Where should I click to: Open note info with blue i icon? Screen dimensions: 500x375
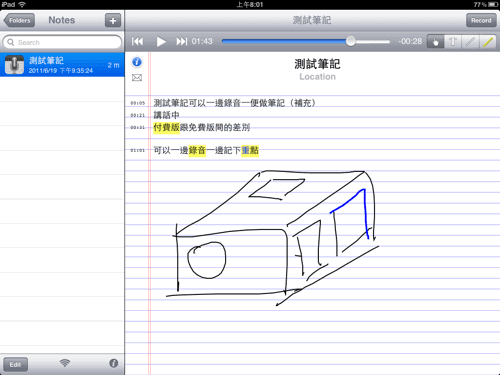tap(137, 62)
